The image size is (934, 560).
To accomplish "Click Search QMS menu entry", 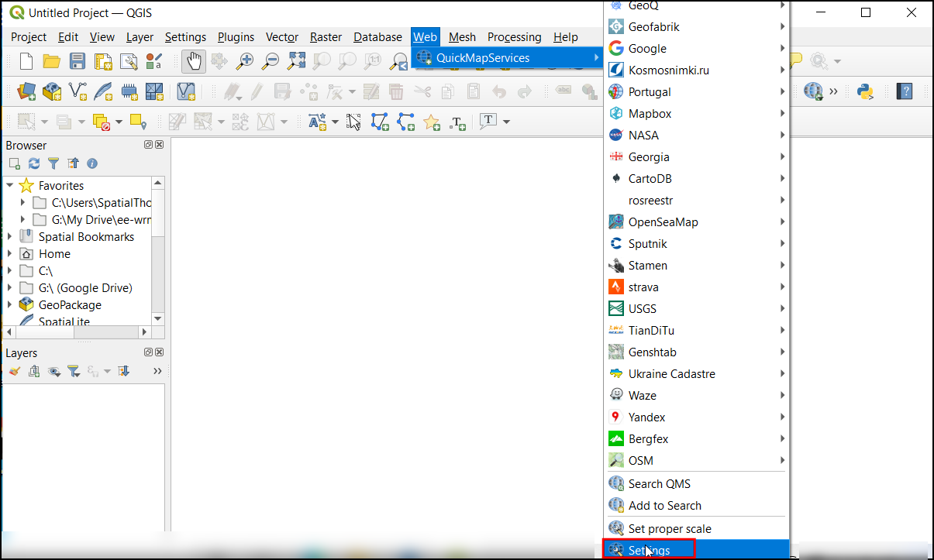I will click(697, 483).
